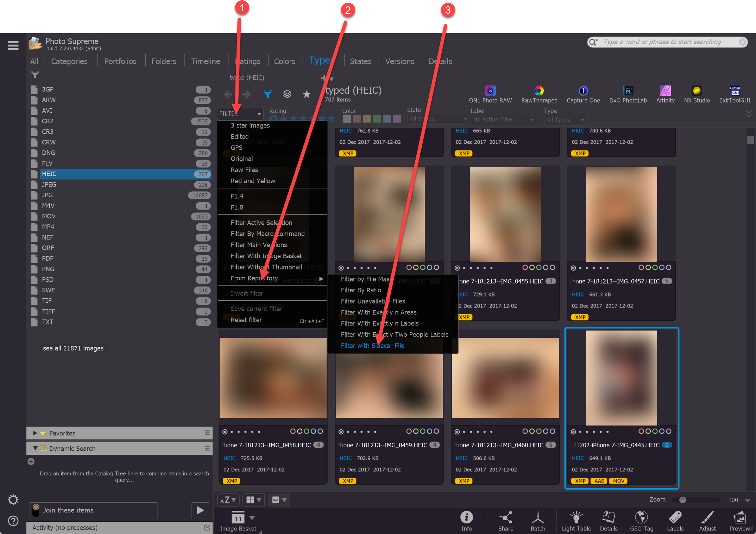Image resolution: width=756 pixels, height=534 pixels.
Task: Open the Image Basket dropdown arrow
Action: 252,518
